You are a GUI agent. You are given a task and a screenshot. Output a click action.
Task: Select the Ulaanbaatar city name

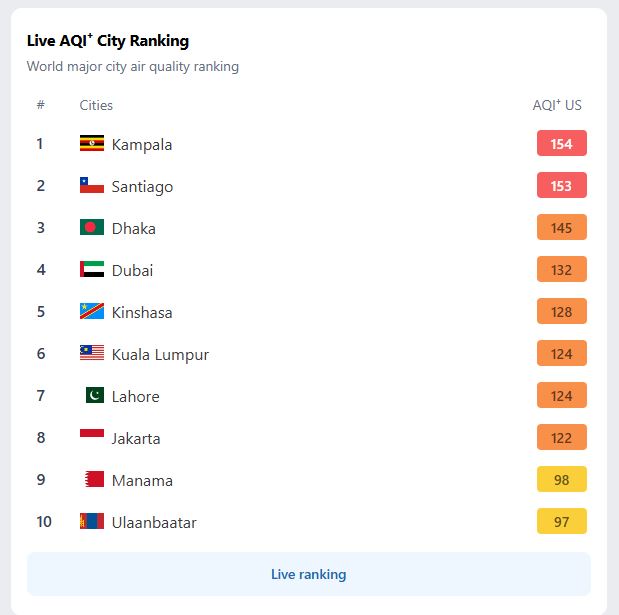point(154,523)
